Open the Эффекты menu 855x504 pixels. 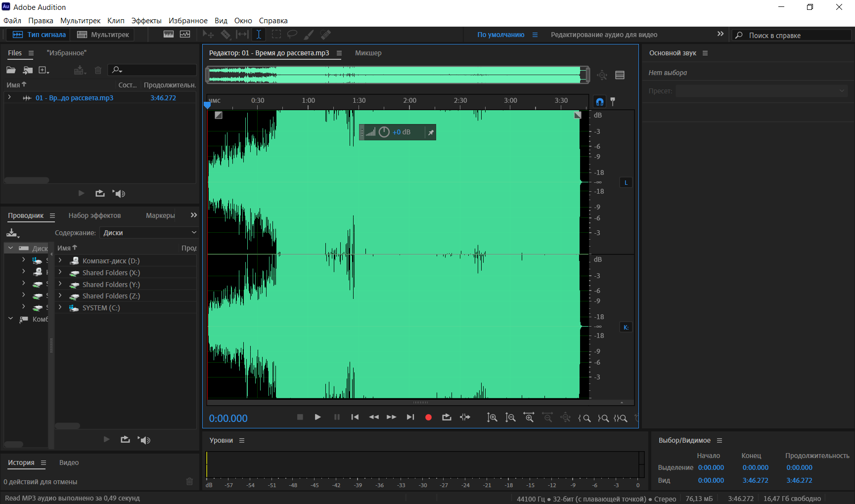coord(146,21)
